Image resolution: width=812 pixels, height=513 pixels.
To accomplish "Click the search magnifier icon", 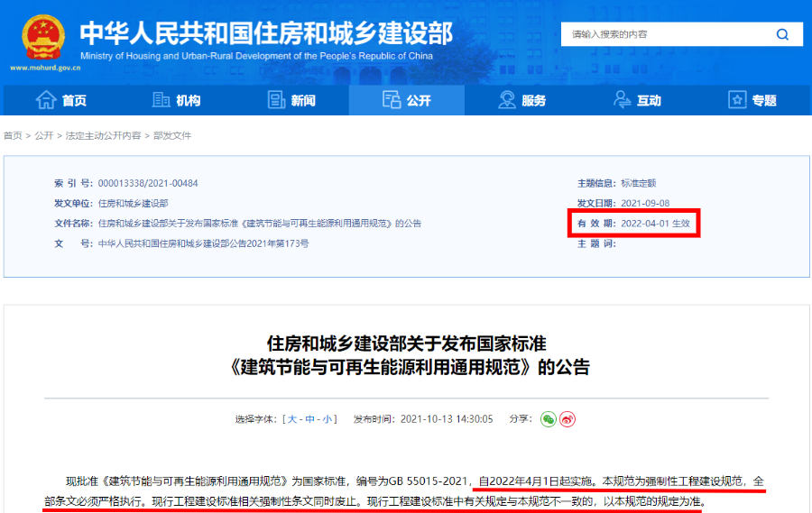I will click(x=782, y=34).
